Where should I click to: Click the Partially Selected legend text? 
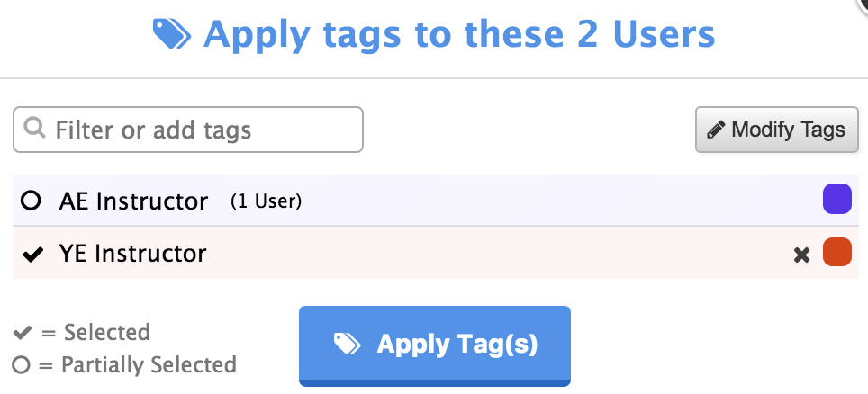[x=148, y=365]
